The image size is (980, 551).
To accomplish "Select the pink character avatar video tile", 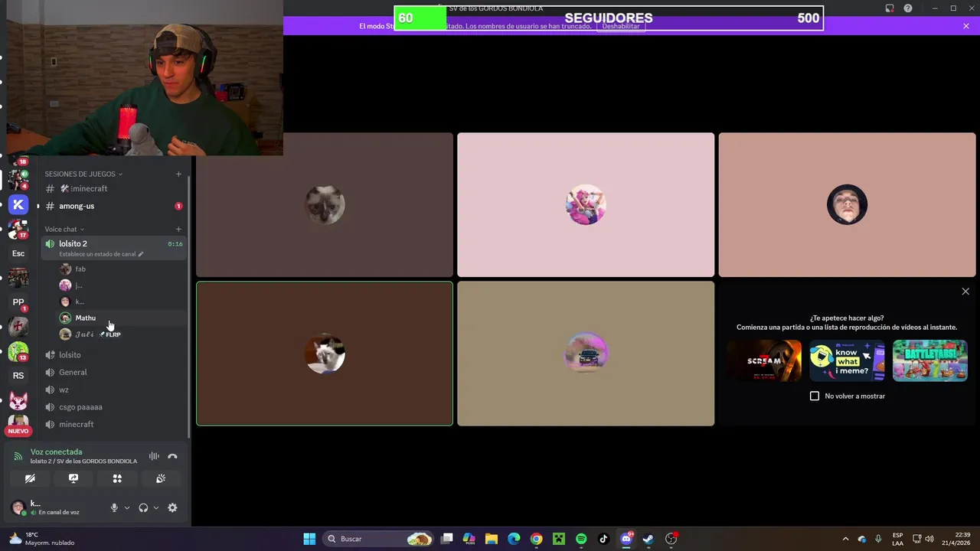I will (x=586, y=205).
